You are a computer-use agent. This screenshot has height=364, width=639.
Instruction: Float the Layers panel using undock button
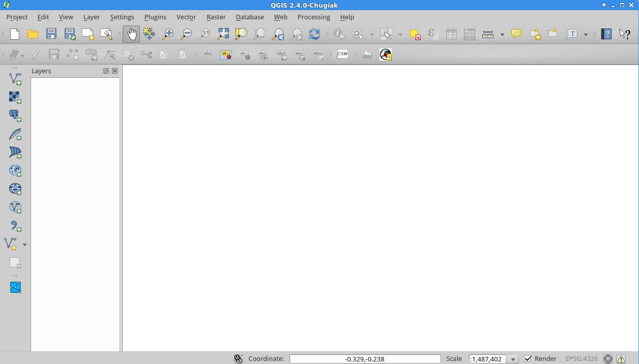[x=106, y=71]
